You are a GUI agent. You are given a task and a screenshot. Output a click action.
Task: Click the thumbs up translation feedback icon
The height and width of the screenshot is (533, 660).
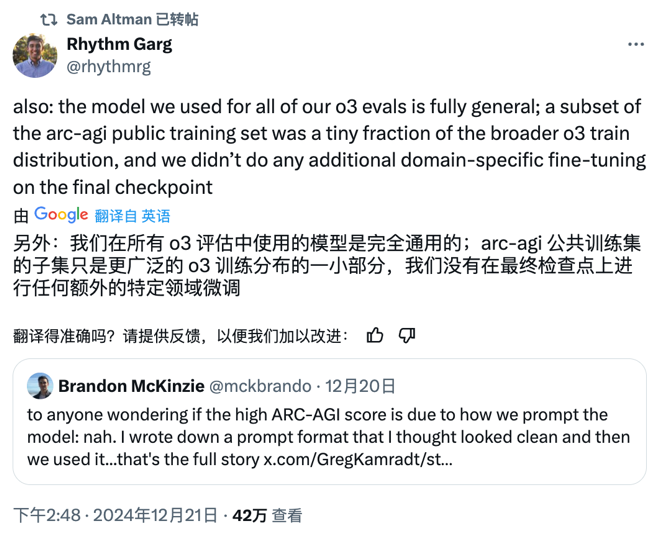(x=375, y=334)
